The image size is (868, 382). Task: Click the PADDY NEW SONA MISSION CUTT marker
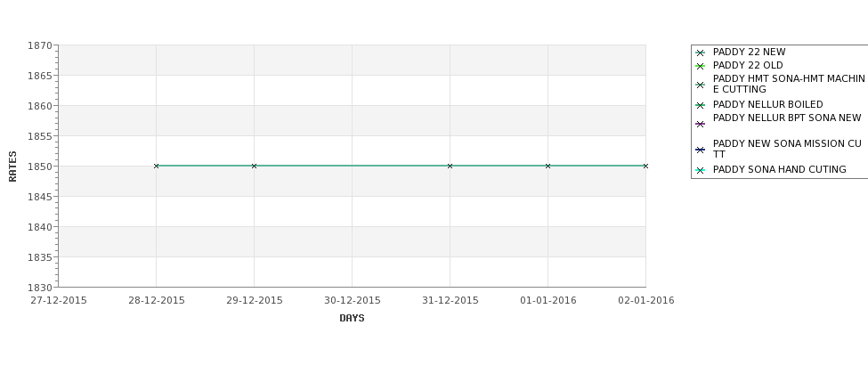pos(700,150)
